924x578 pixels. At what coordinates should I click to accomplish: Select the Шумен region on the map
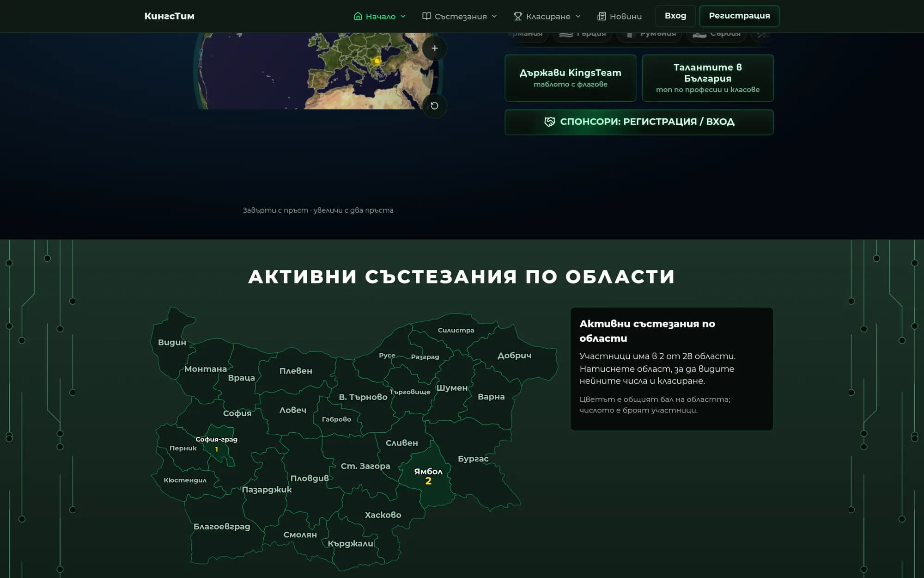tap(452, 388)
